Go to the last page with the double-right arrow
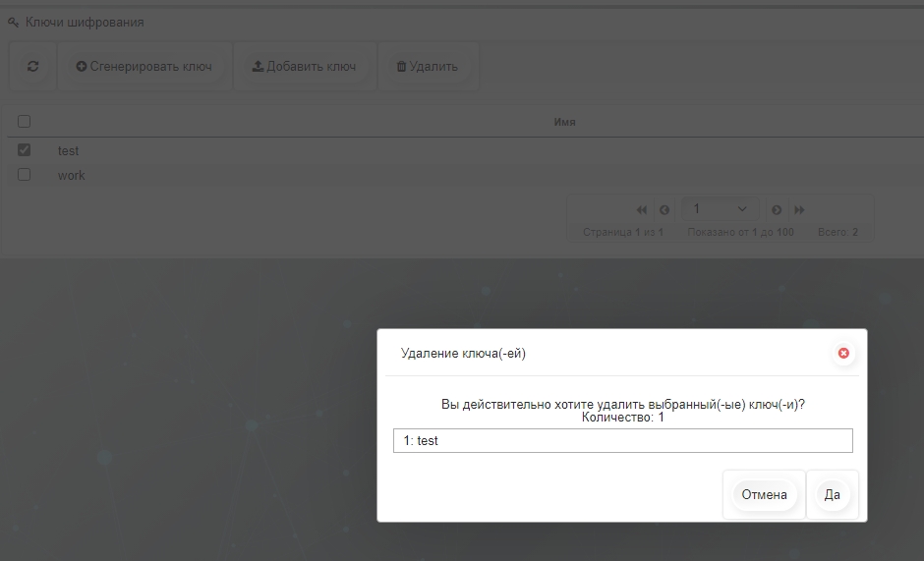Screen dimensions: 924x561 coord(799,210)
